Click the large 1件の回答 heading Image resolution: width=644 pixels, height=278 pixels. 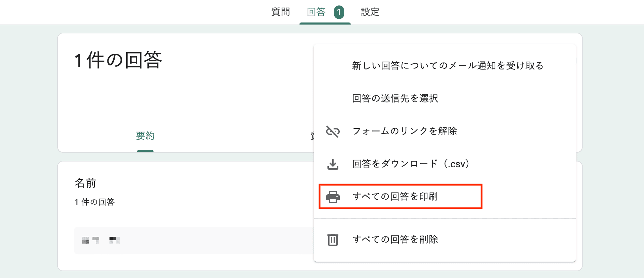[x=118, y=60]
